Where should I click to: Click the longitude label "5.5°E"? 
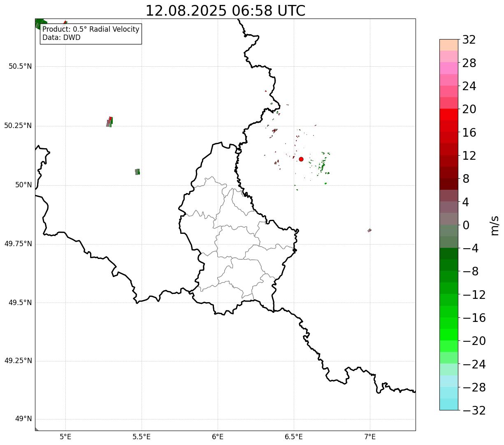coord(142,437)
